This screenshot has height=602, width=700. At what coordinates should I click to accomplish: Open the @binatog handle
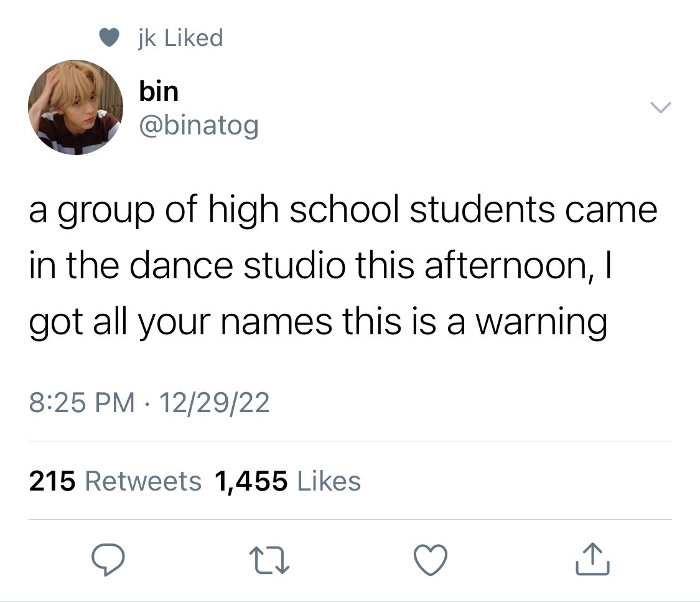point(199,126)
